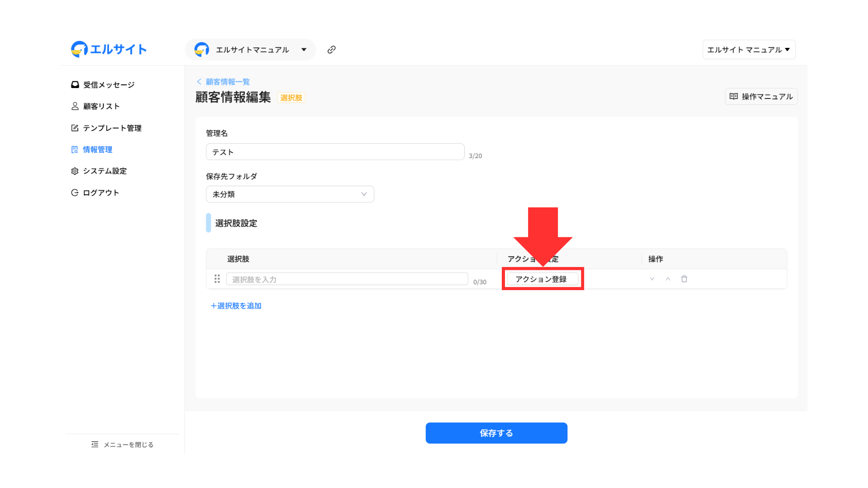Focus the 選択肢を入力 text field
The height and width of the screenshot is (488, 868).
347,279
